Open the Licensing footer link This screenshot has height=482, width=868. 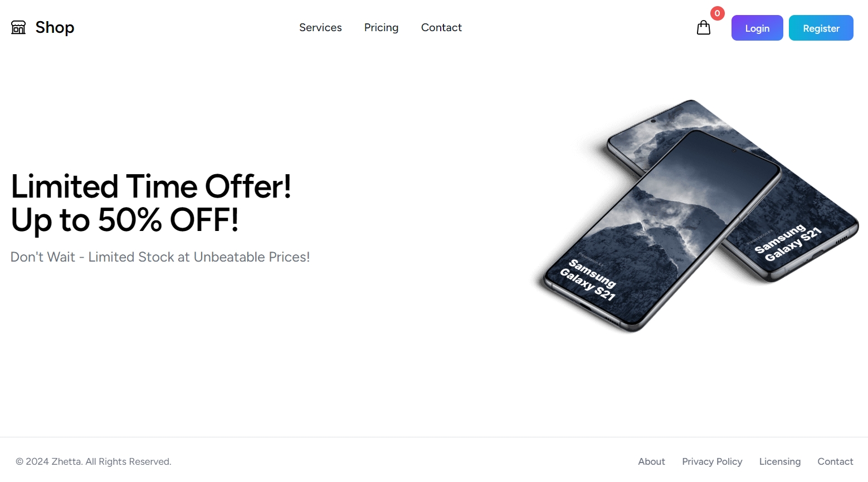(779, 461)
